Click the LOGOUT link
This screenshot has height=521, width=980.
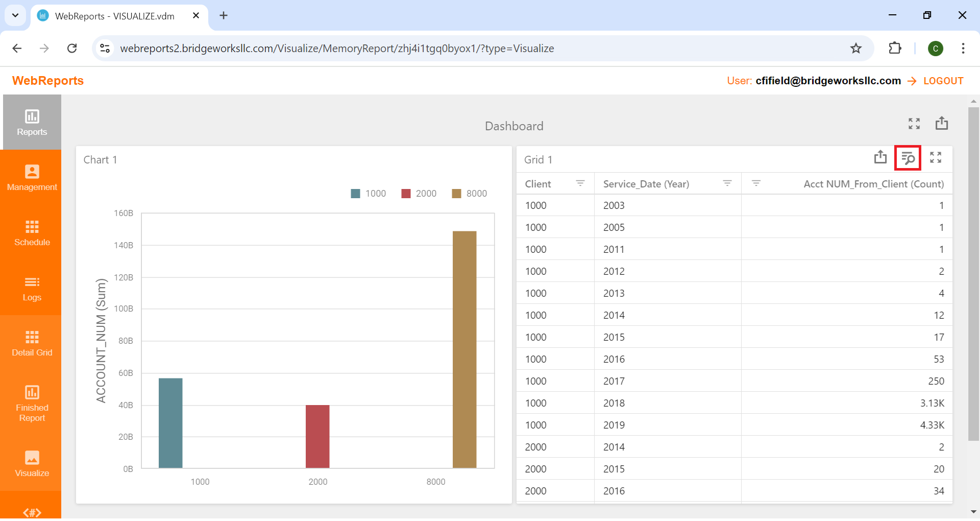pyautogui.click(x=943, y=81)
